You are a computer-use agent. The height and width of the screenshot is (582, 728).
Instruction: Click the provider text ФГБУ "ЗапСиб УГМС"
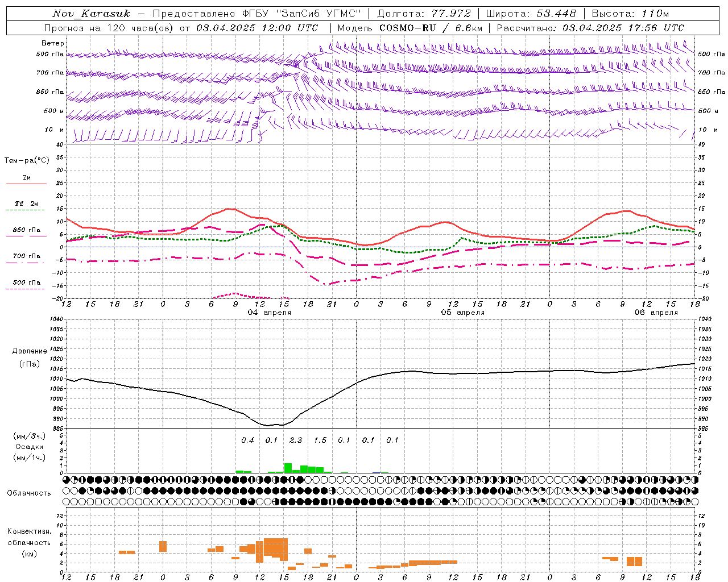300,14
